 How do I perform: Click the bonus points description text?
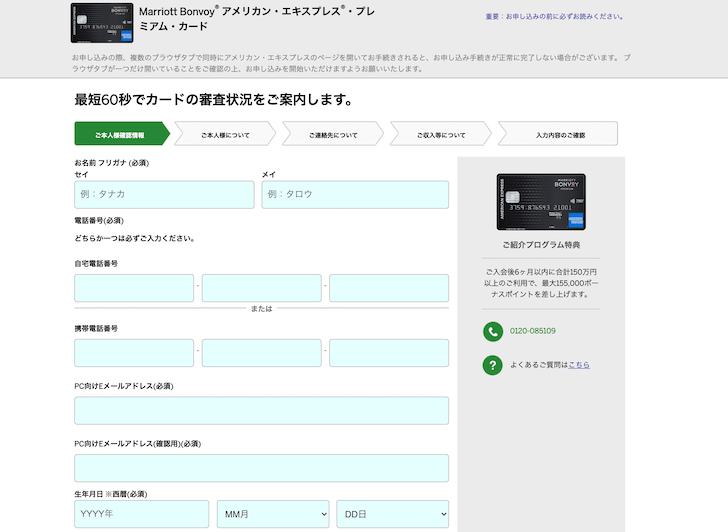coord(541,283)
